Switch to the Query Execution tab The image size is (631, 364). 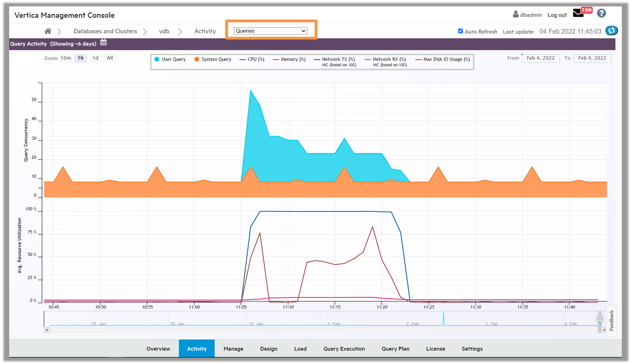pyautogui.click(x=344, y=349)
